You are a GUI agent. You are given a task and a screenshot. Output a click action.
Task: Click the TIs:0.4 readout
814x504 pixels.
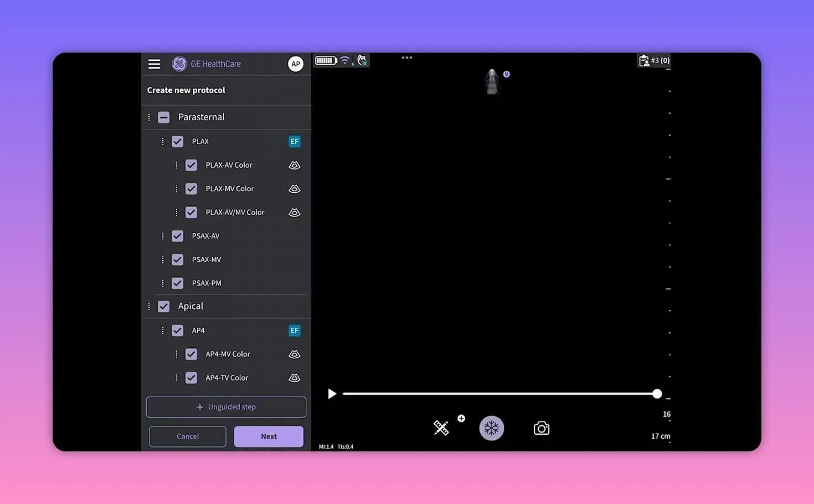[x=346, y=446]
